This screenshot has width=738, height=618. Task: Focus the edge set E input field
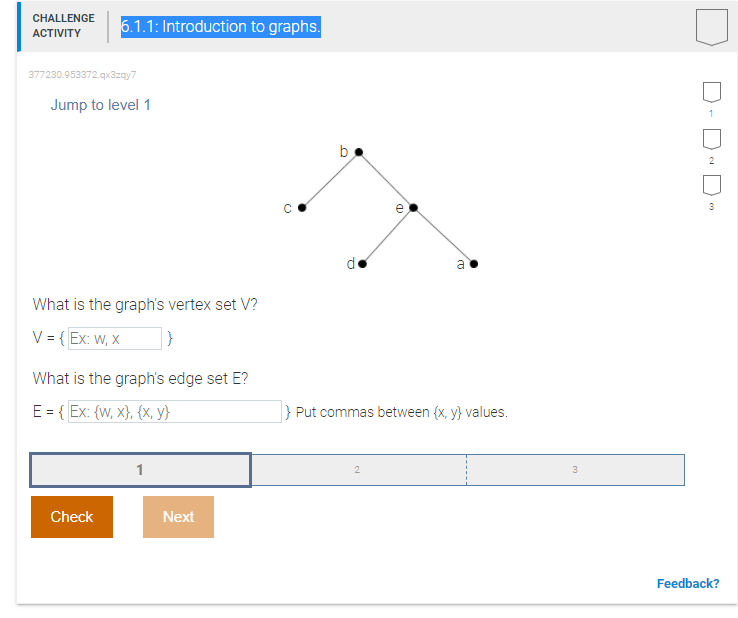[175, 411]
